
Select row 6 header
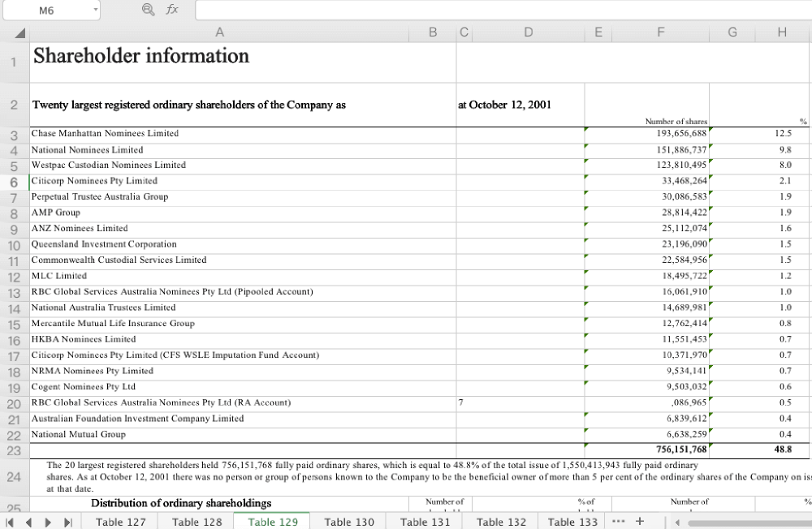coord(15,181)
